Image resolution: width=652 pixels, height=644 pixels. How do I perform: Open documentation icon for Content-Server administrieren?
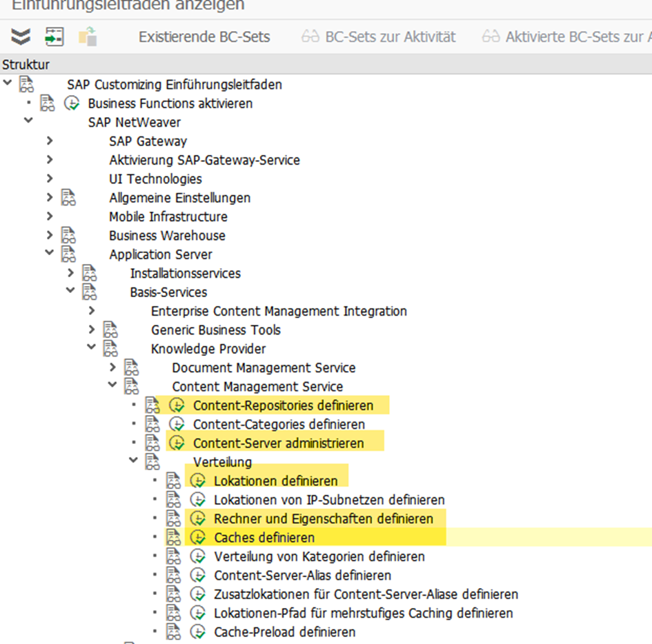[x=152, y=443]
